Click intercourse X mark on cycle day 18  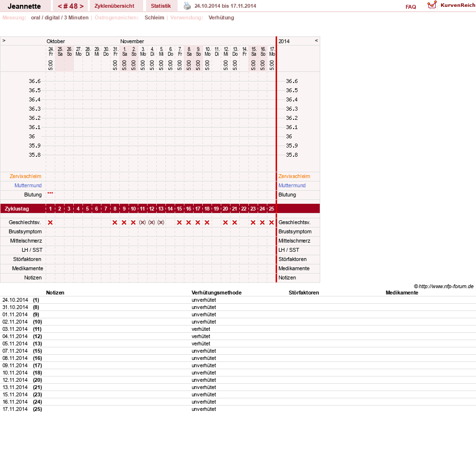tap(207, 222)
